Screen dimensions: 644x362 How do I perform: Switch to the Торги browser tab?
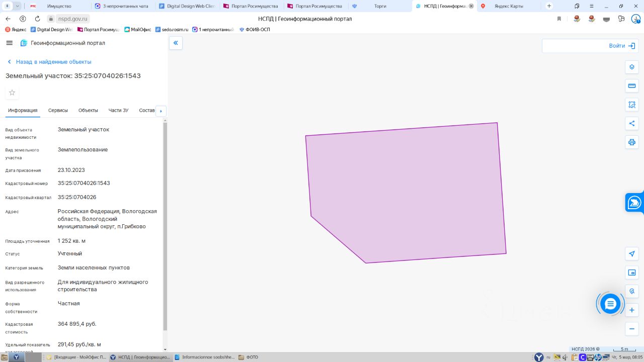pyautogui.click(x=380, y=6)
